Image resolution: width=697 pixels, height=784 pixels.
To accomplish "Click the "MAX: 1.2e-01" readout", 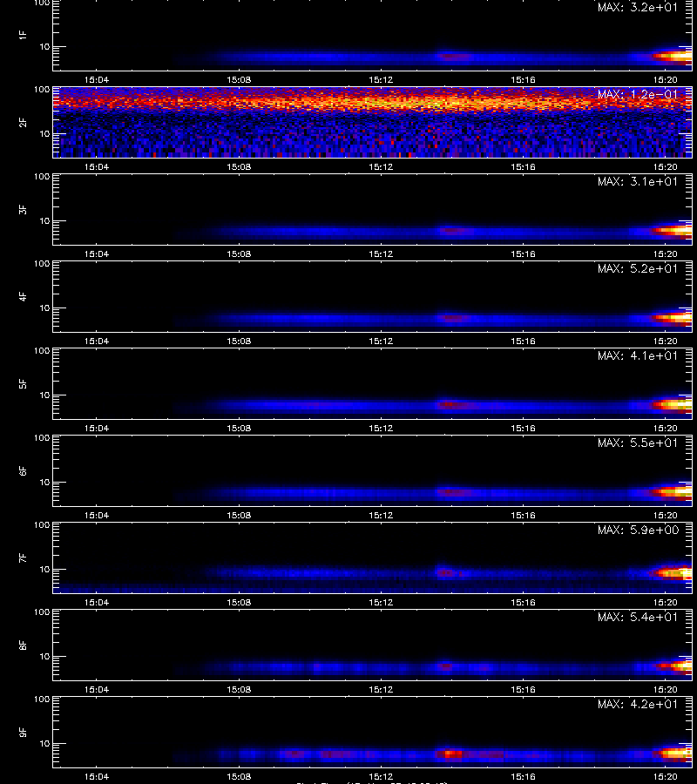I will point(638,94).
